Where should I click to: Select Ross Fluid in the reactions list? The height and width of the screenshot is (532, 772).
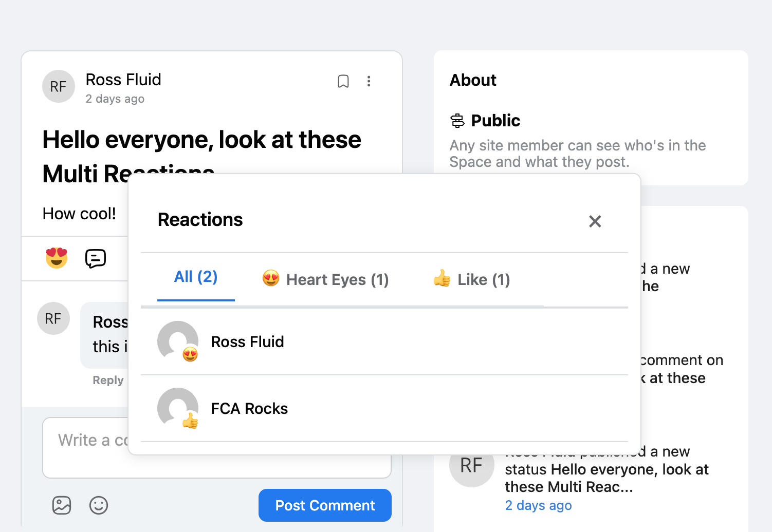pos(247,341)
